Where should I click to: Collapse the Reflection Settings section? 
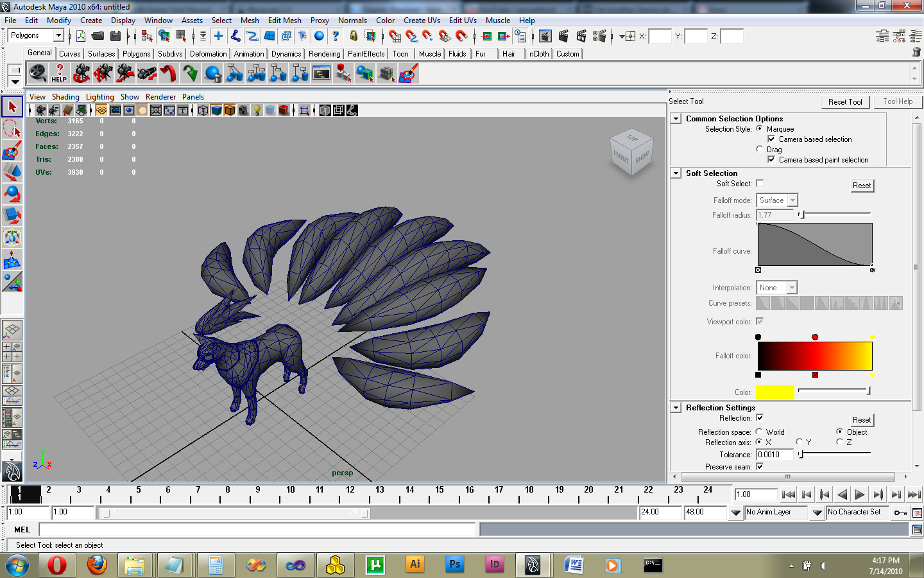point(676,408)
